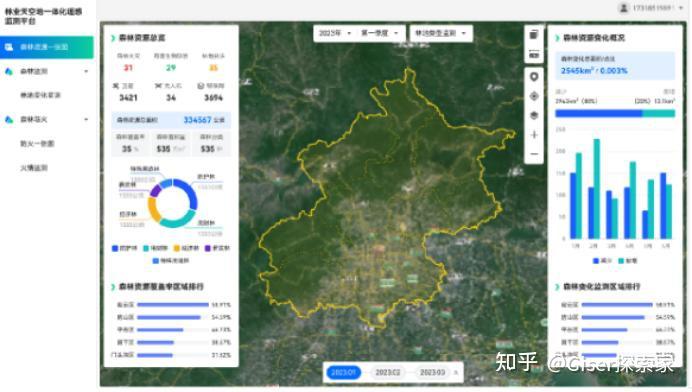Click the orange donut chart segment
This screenshot has width=692, height=392.
click(153, 210)
